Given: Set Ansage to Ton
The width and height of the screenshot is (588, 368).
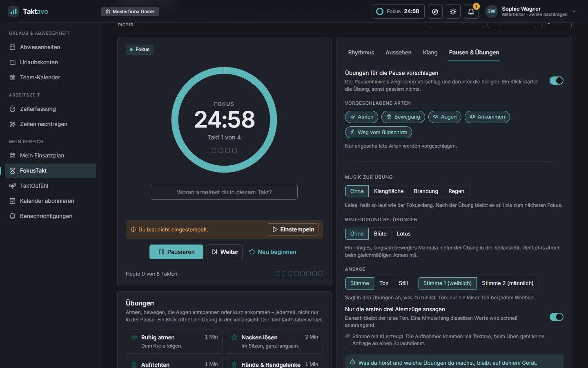Looking at the screenshot, I should pyautogui.click(x=384, y=283).
